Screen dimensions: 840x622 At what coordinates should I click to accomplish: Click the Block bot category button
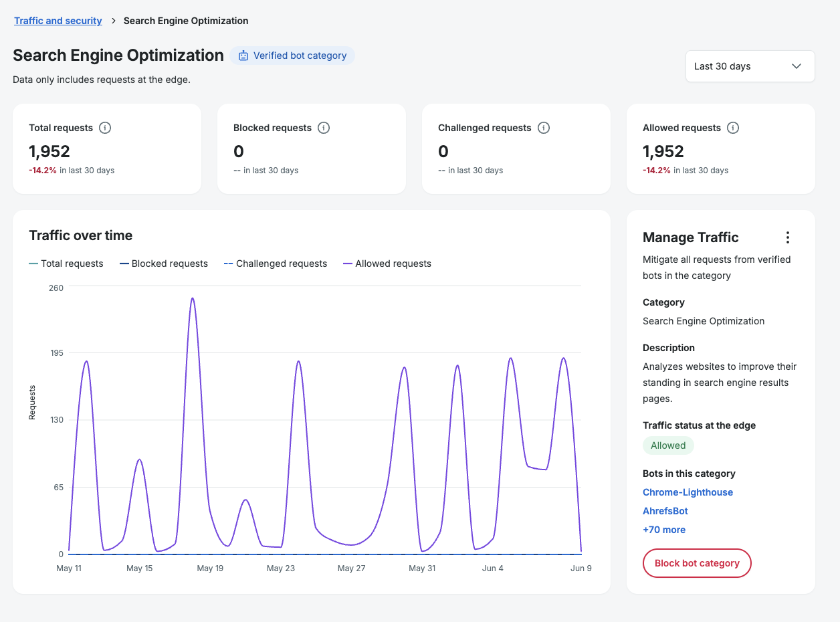click(x=697, y=563)
